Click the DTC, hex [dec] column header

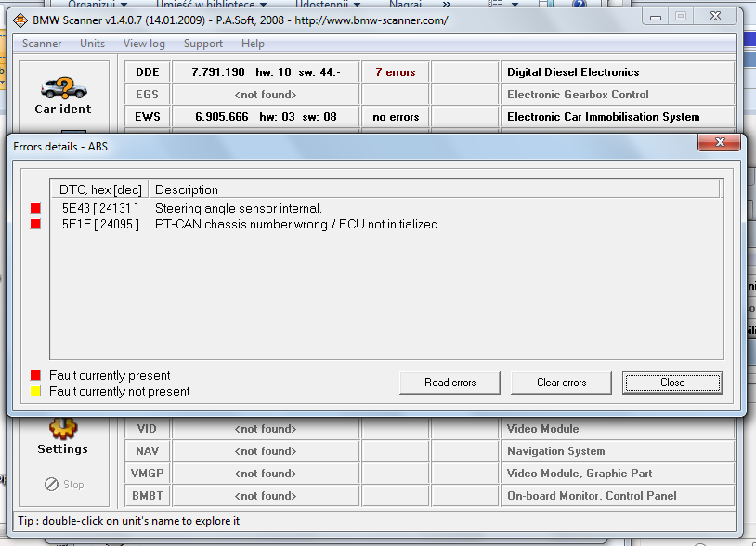tap(99, 189)
